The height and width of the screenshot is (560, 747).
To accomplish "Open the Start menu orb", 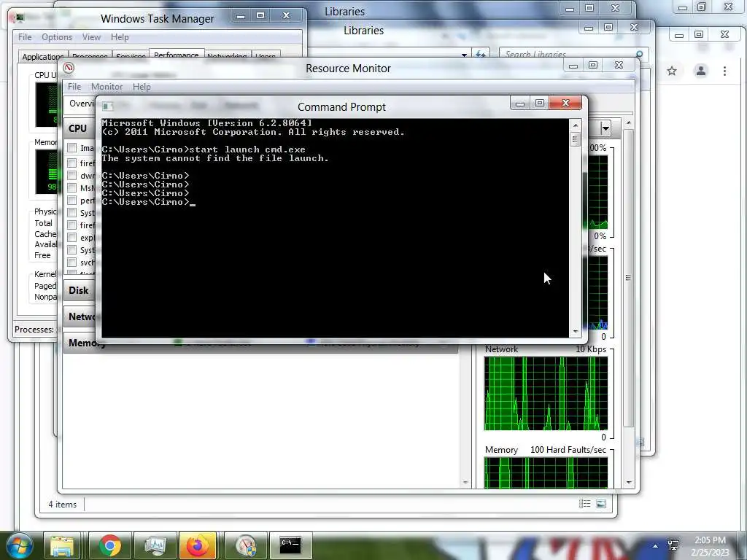I will tap(20, 545).
